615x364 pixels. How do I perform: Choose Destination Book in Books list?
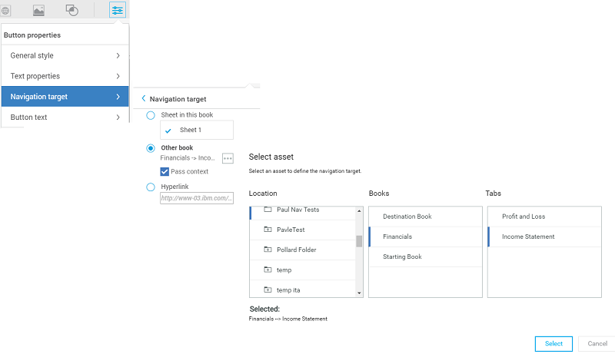click(425, 217)
